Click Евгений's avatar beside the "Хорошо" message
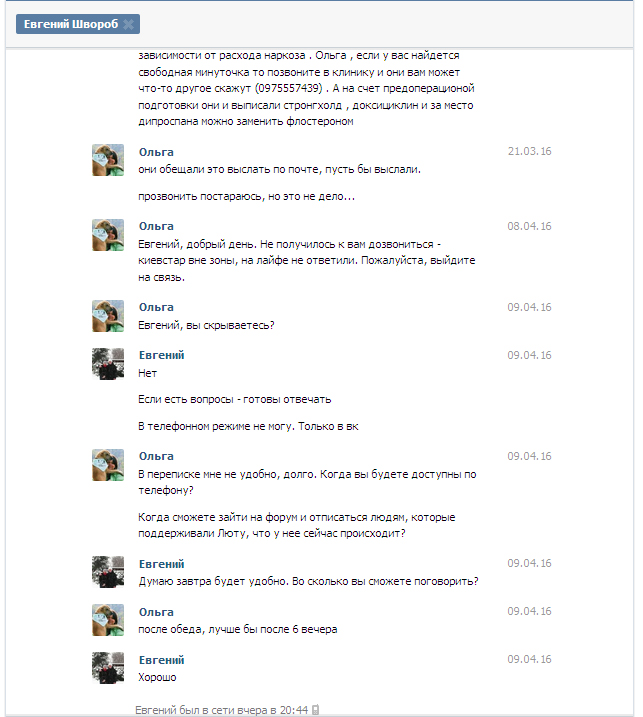The image size is (643, 717). tap(108, 668)
